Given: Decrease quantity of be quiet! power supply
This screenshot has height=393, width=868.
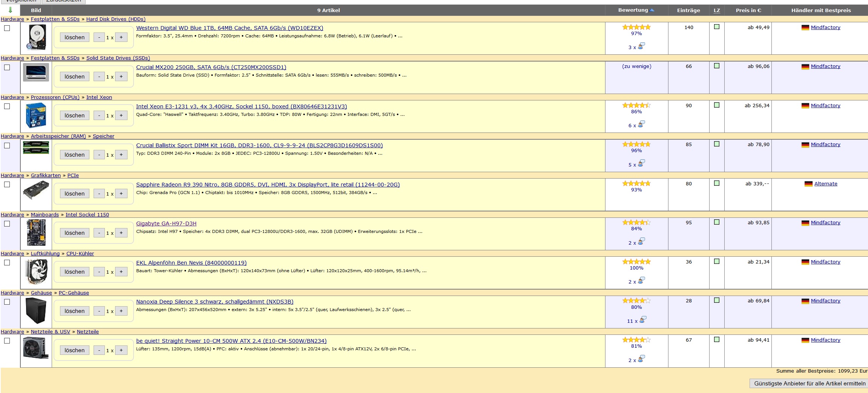Looking at the screenshot, I should (x=99, y=350).
